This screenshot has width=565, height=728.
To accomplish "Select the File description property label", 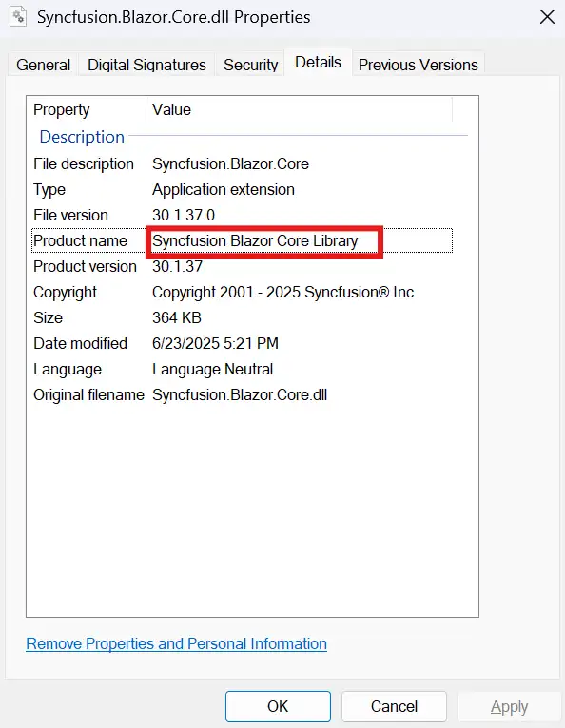I will (x=84, y=163).
